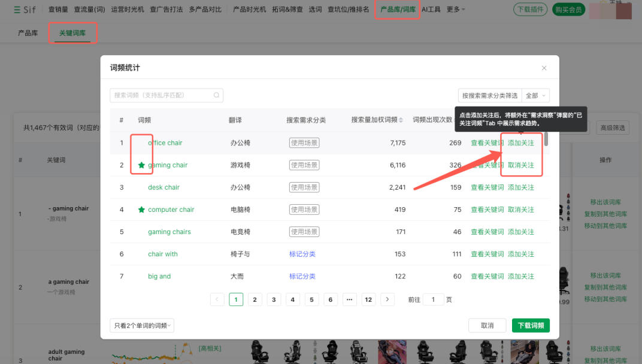Viewport: 642px width, 364px height.
Task: Click 添加关注 for big and
Action: tap(521, 277)
